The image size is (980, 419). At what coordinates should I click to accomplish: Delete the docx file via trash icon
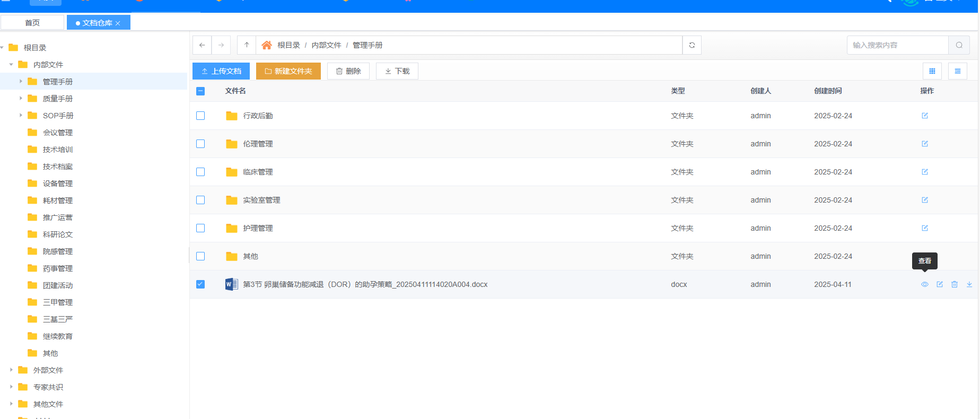tap(955, 284)
